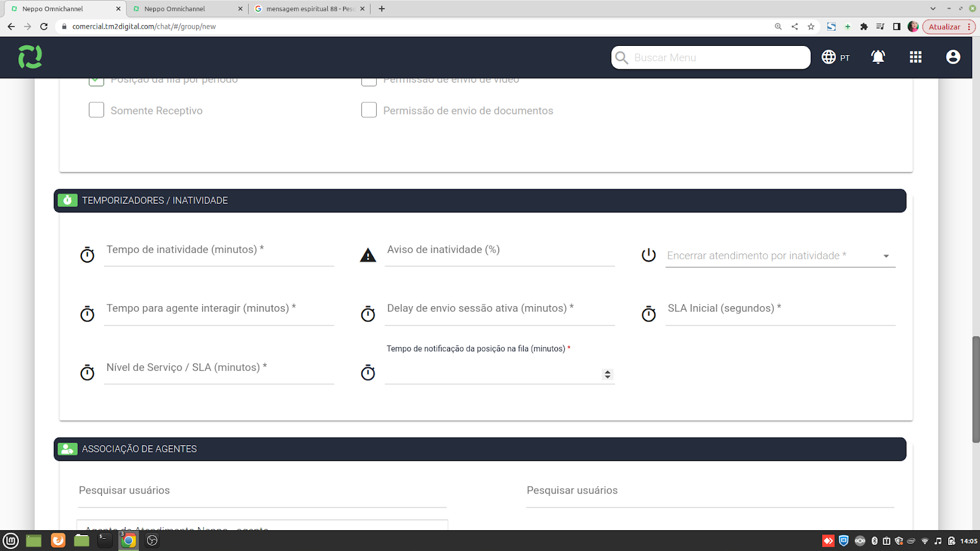Screen dimensions: 980x551
Task: Click the warning triangle beside Aviso de inatividade
Action: pos(368,255)
